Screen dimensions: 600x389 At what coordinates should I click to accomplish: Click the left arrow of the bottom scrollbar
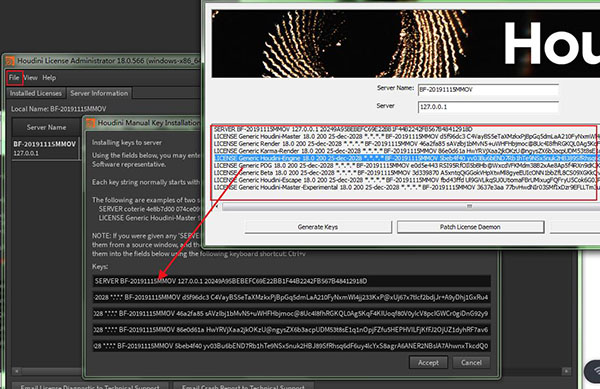pyautogui.click(x=16, y=371)
